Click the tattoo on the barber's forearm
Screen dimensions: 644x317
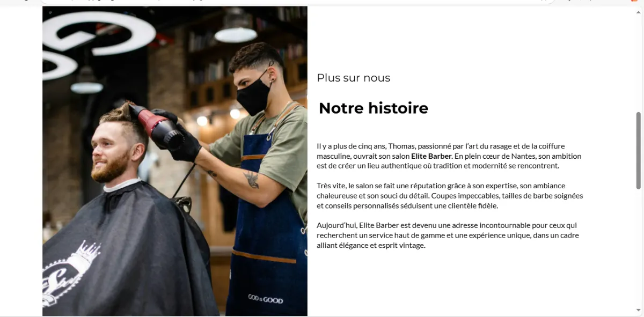(x=251, y=180)
